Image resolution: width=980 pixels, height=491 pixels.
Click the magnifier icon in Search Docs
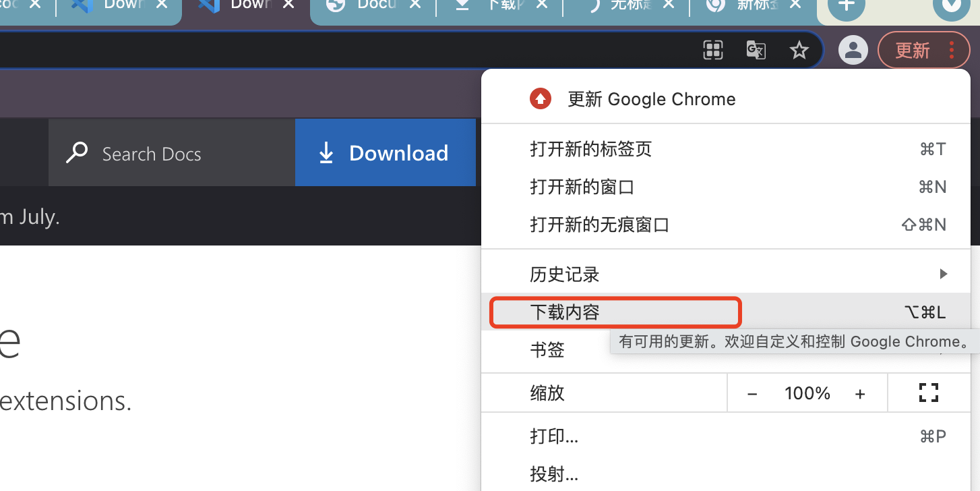point(77,153)
